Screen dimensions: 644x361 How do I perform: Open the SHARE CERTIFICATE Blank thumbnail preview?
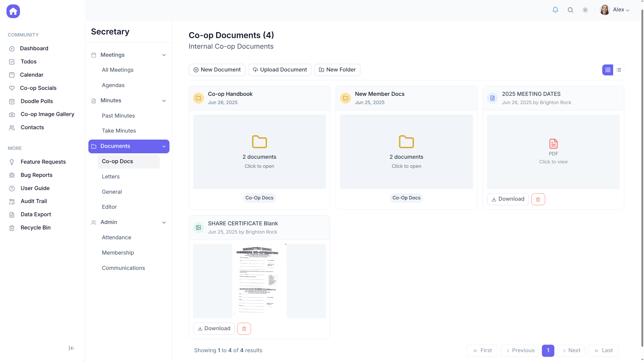[x=259, y=281]
